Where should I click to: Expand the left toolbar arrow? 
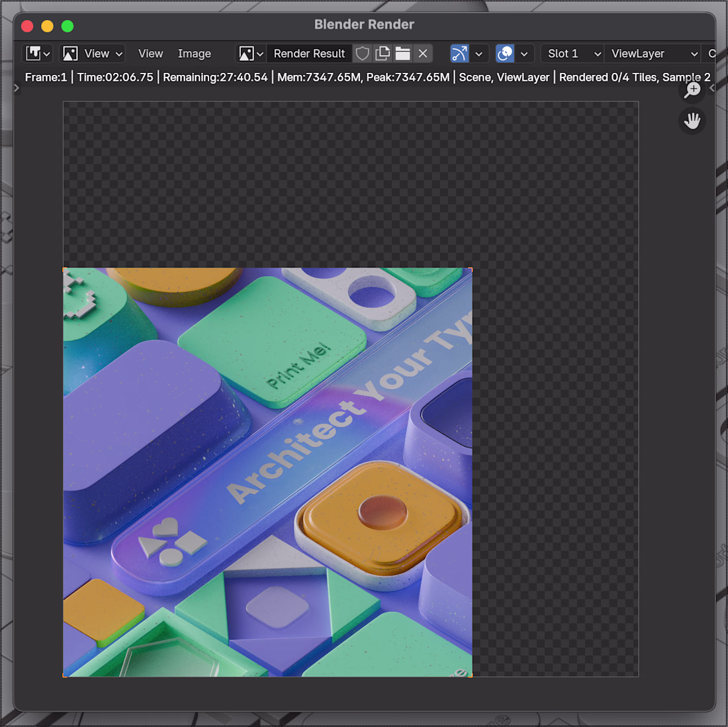17,87
